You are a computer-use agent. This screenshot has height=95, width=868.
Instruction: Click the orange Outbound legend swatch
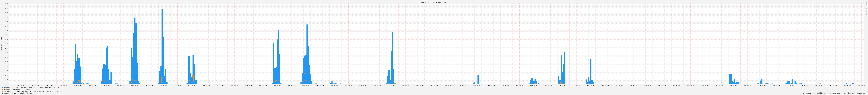3,91
